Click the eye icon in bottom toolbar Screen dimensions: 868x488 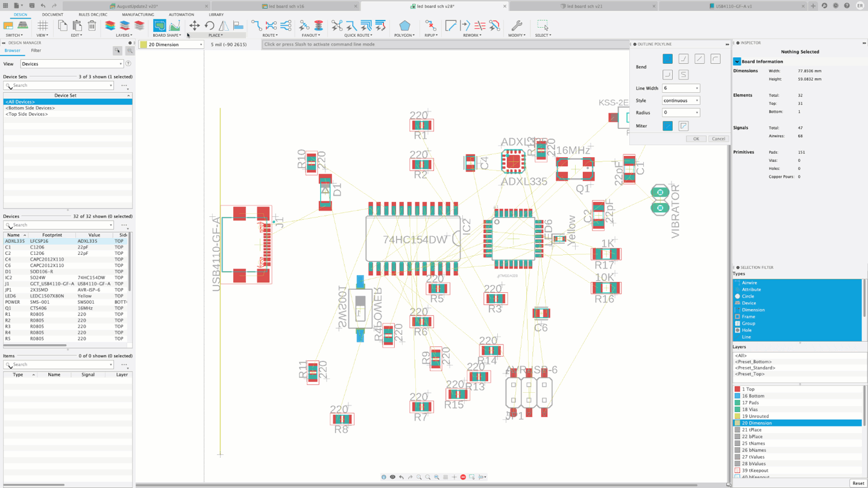(x=392, y=477)
